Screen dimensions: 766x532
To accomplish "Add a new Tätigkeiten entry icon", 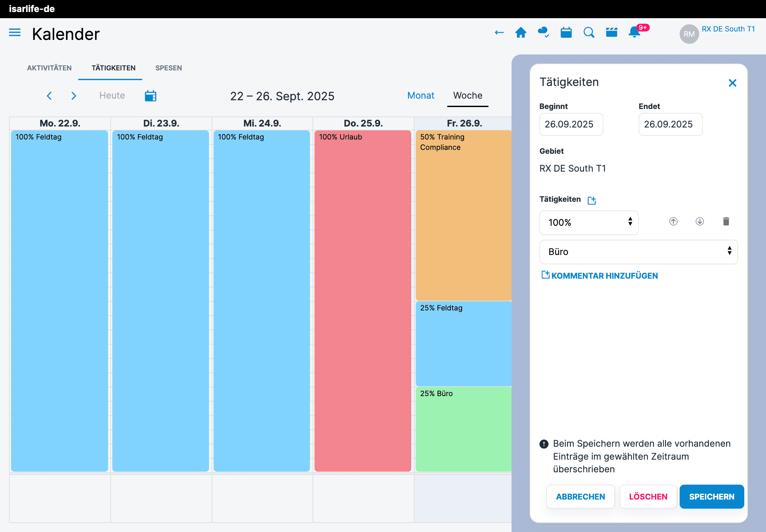I will tap(592, 200).
